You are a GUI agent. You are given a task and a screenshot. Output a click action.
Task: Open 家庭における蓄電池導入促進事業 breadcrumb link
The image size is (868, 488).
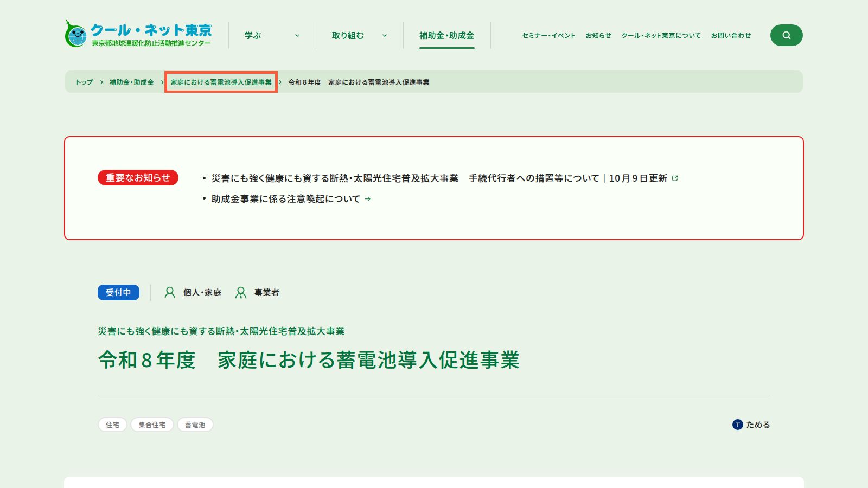point(221,82)
